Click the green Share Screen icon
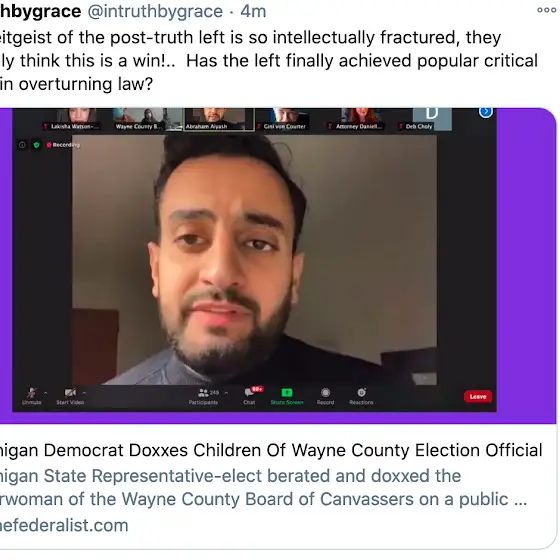The width and height of the screenshot is (560, 560). click(x=287, y=392)
